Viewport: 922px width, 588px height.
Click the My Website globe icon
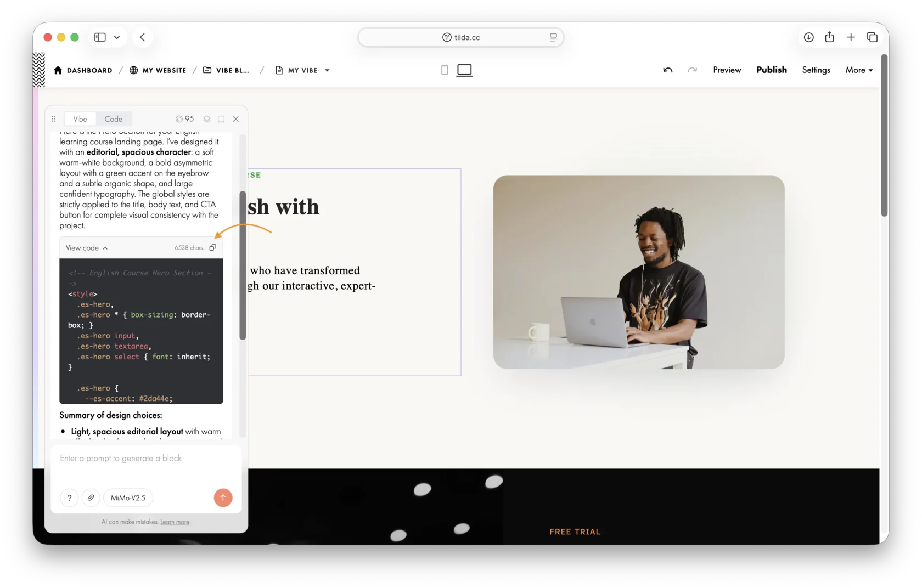point(133,70)
